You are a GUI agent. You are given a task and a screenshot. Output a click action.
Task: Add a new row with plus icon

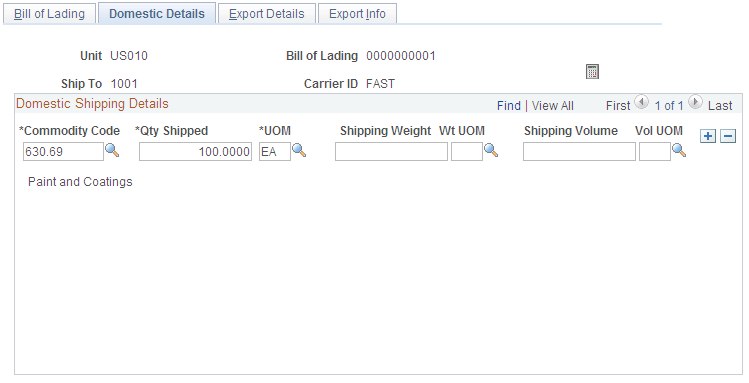(707, 136)
